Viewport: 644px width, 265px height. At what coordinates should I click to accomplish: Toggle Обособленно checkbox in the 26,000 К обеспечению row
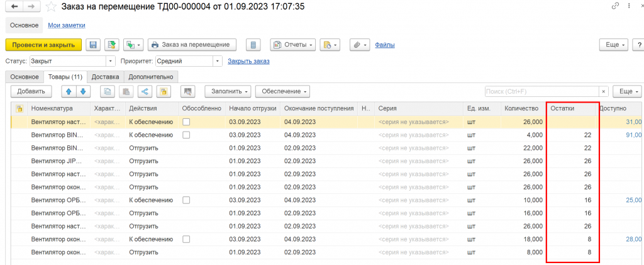tap(186, 122)
